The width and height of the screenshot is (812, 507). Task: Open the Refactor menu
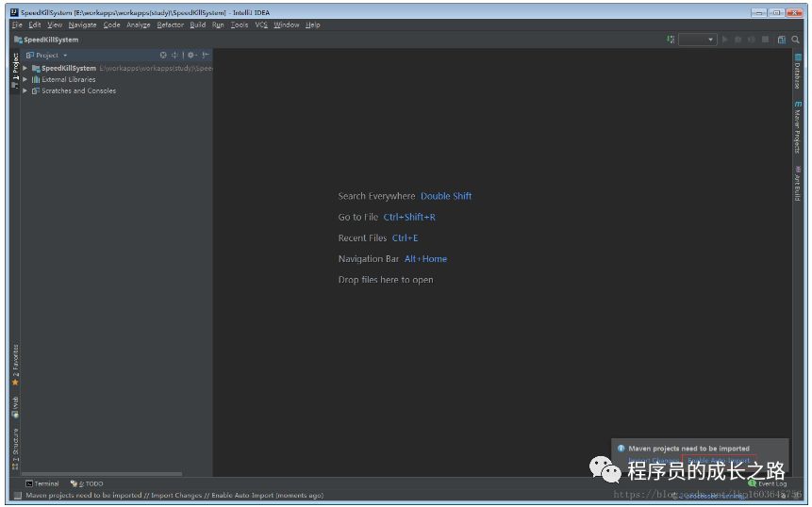pos(171,25)
